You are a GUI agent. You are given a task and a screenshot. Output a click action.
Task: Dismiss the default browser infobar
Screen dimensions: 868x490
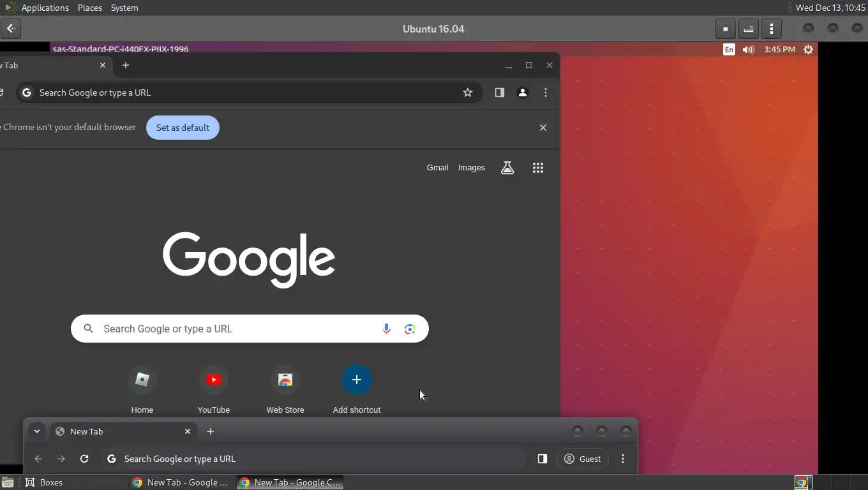[543, 128]
